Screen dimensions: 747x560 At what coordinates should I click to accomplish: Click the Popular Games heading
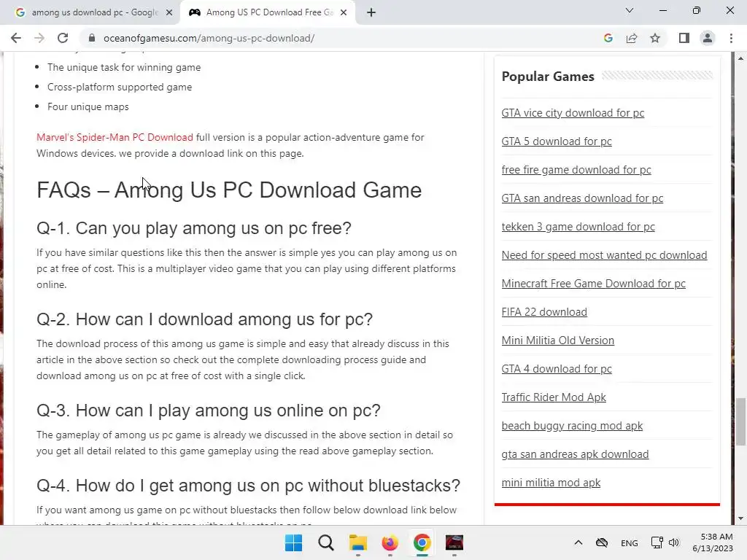coord(548,77)
